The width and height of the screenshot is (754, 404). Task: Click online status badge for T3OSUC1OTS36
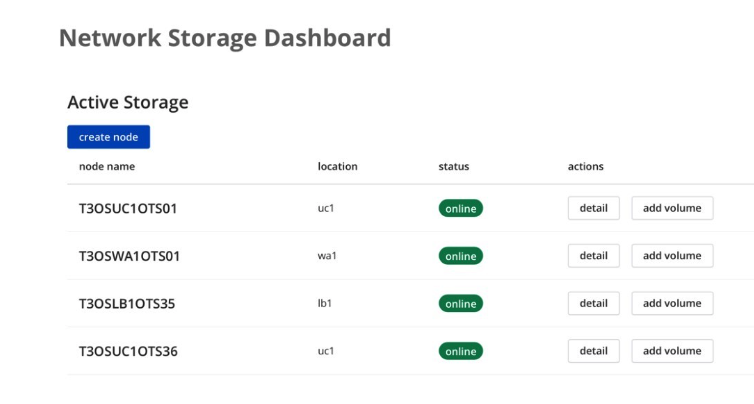[x=461, y=351]
